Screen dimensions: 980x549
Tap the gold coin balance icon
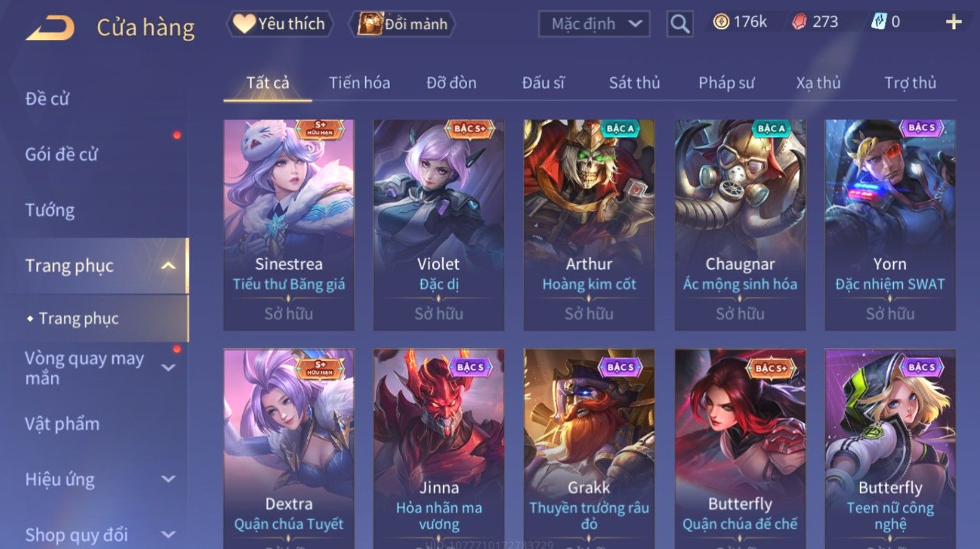pyautogui.click(x=721, y=22)
